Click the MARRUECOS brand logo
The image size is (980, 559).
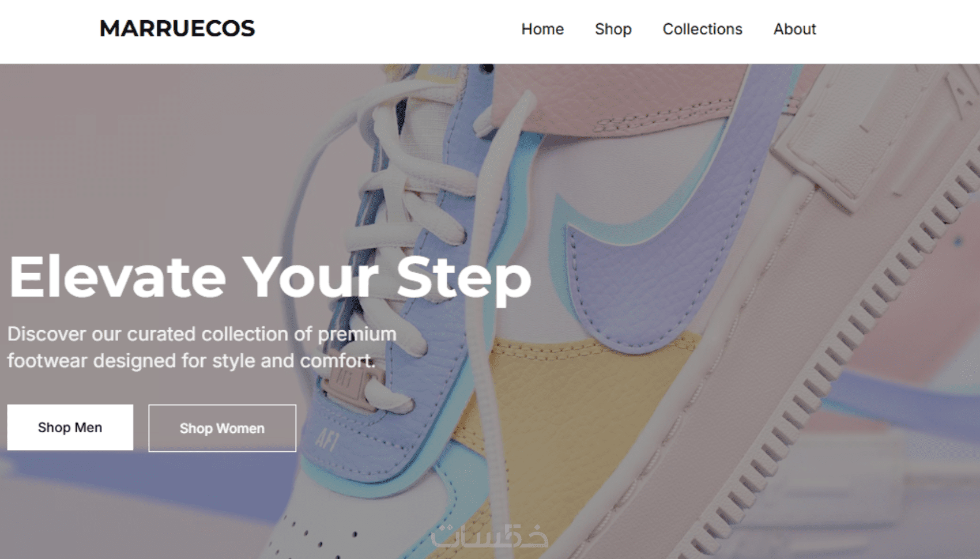point(177,28)
